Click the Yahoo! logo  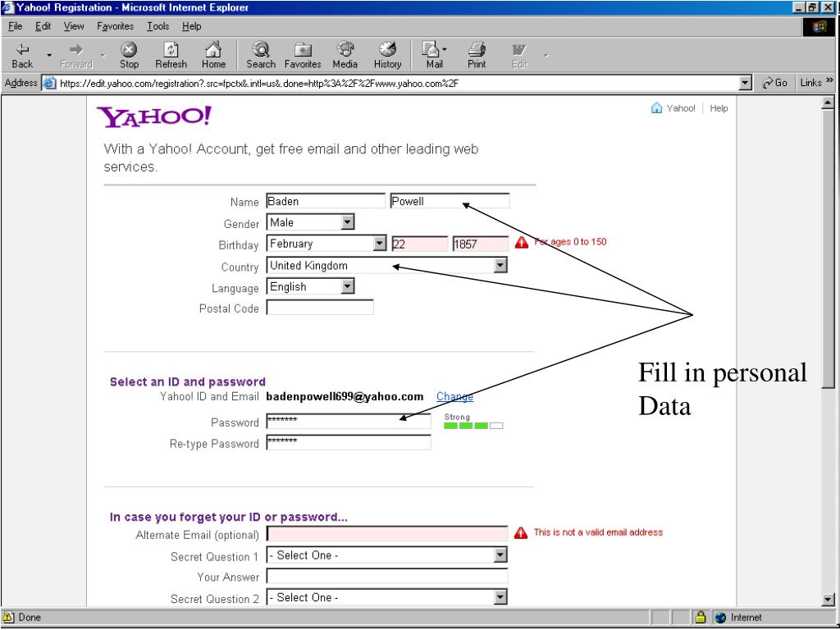153,116
